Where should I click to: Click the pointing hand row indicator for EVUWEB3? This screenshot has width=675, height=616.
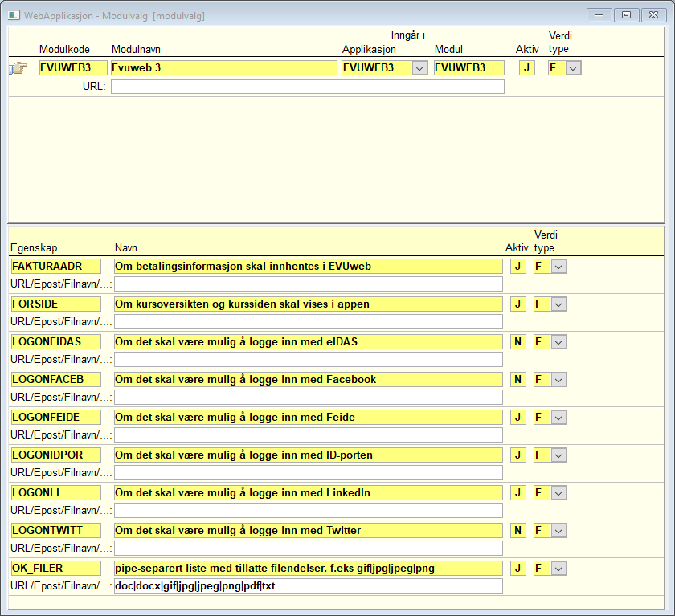pos(18,68)
